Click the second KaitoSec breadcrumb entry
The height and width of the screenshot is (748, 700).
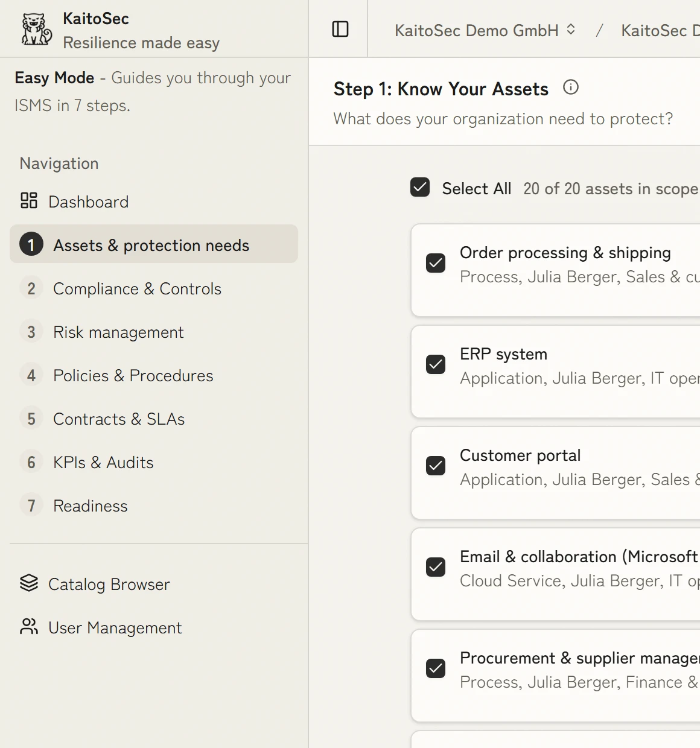(x=660, y=30)
